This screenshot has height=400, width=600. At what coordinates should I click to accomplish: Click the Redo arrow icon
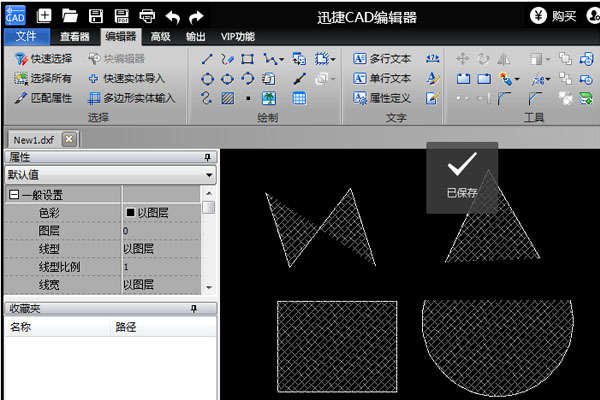(x=196, y=16)
